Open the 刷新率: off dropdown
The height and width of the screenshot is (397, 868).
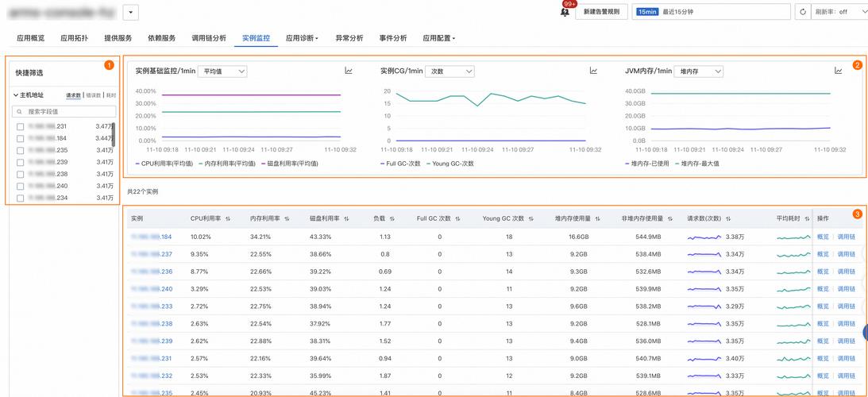(x=839, y=12)
